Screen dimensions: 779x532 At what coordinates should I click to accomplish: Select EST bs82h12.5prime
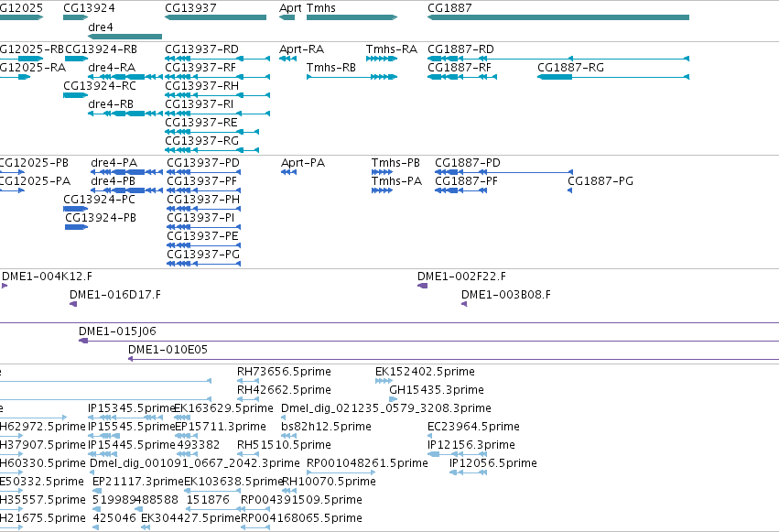(x=327, y=428)
